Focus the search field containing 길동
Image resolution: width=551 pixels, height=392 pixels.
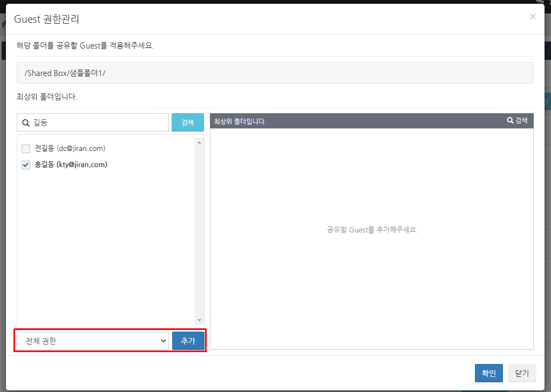click(97, 123)
